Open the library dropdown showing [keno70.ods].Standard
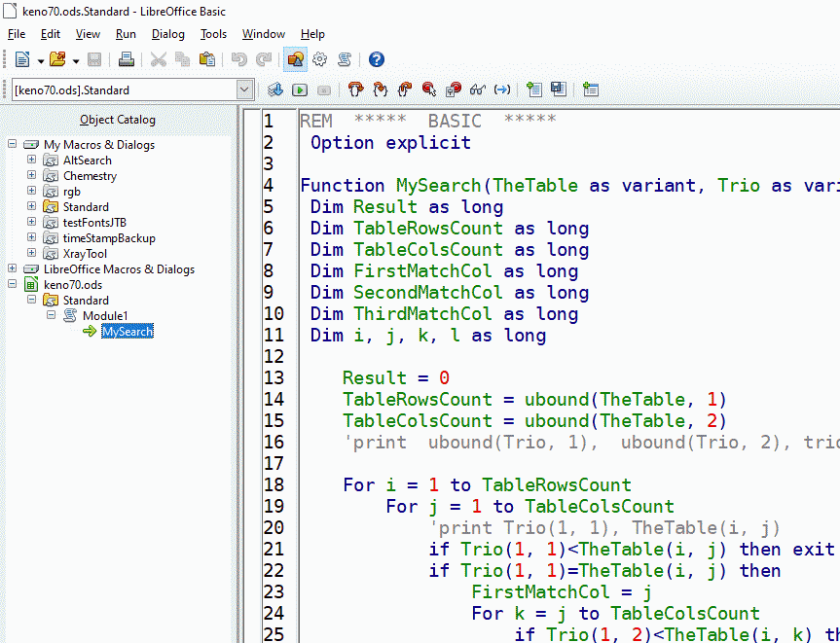Image resolution: width=840 pixels, height=643 pixels. (x=244, y=89)
